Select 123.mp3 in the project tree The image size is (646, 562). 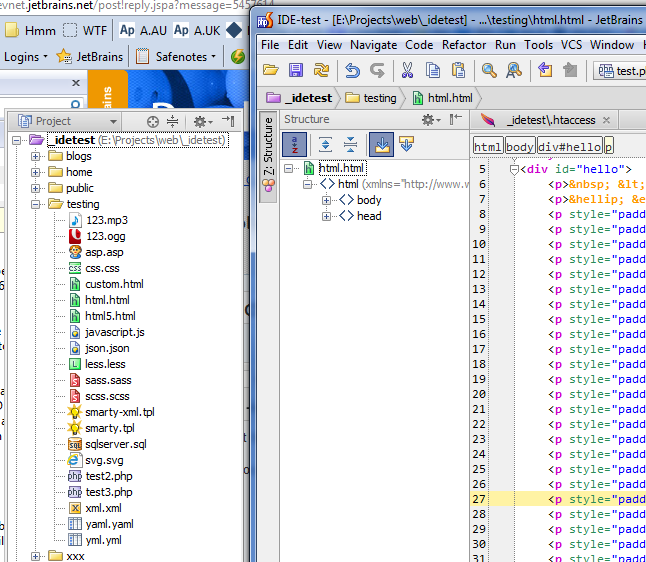[106, 220]
